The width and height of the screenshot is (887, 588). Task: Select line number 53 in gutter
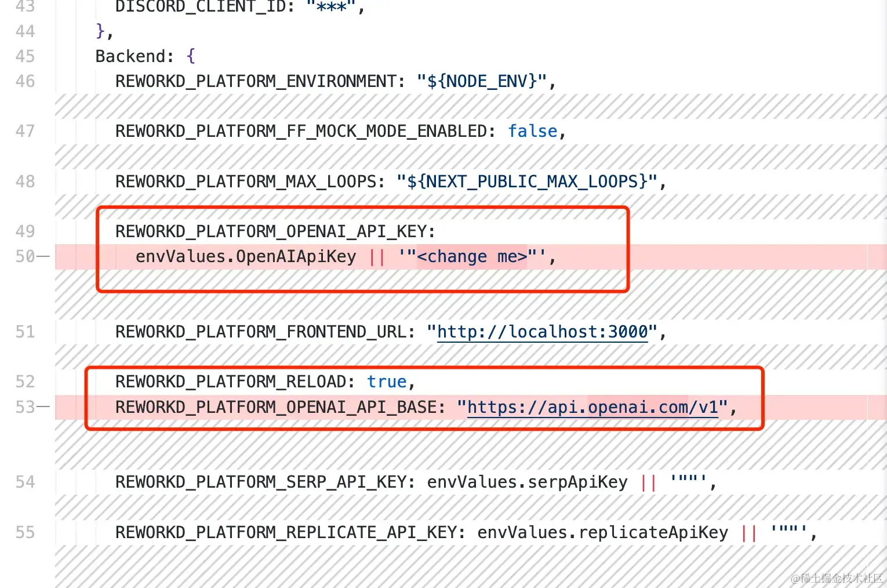click(x=25, y=407)
